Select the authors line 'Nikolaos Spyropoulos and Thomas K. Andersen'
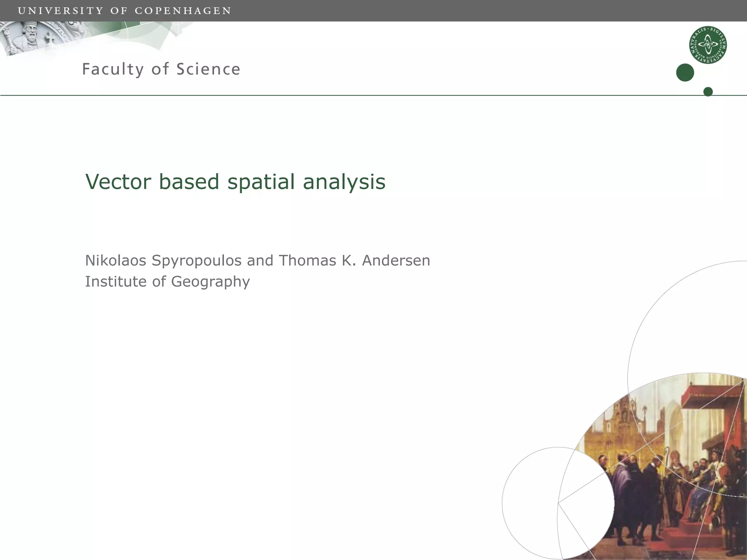 pyautogui.click(x=258, y=261)
